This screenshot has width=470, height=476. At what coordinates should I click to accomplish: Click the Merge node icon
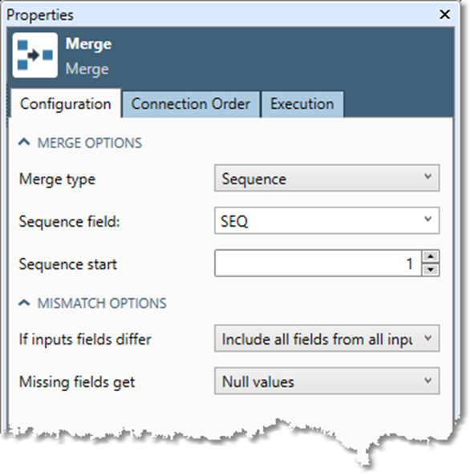click(x=35, y=55)
